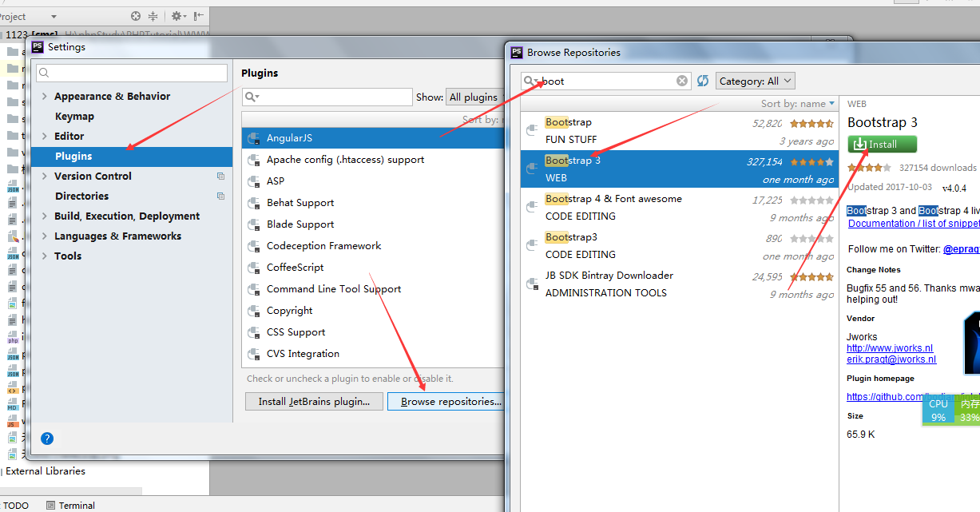Screen dimensions: 980x512
Task: Click the plug icon beside CSS Support
Action: click(x=254, y=332)
